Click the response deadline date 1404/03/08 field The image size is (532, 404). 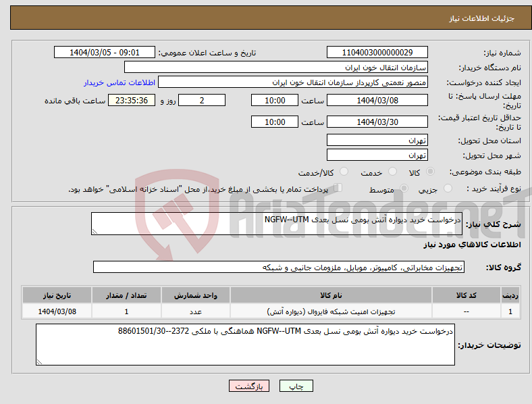[x=377, y=100]
